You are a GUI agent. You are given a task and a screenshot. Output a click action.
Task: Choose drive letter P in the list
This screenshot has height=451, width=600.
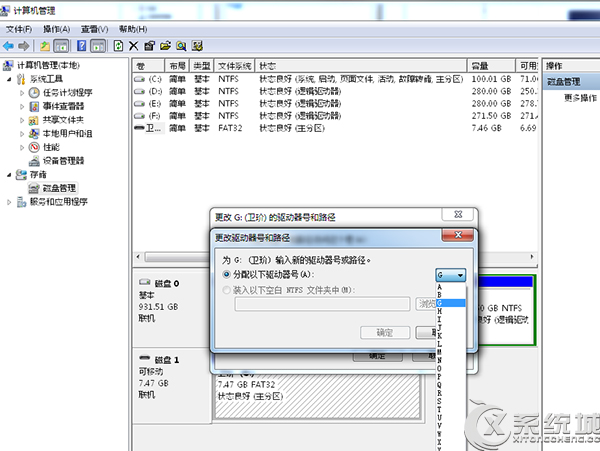(x=451, y=377)
